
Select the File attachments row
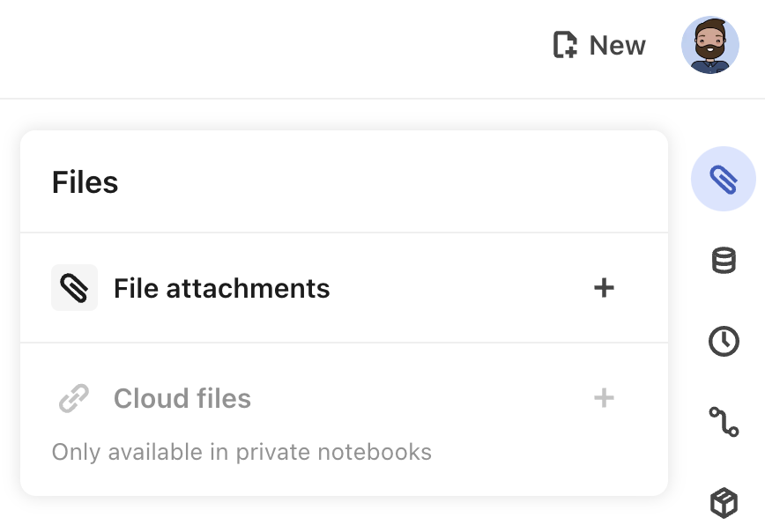pyautogui.click(x=220, y=288)
